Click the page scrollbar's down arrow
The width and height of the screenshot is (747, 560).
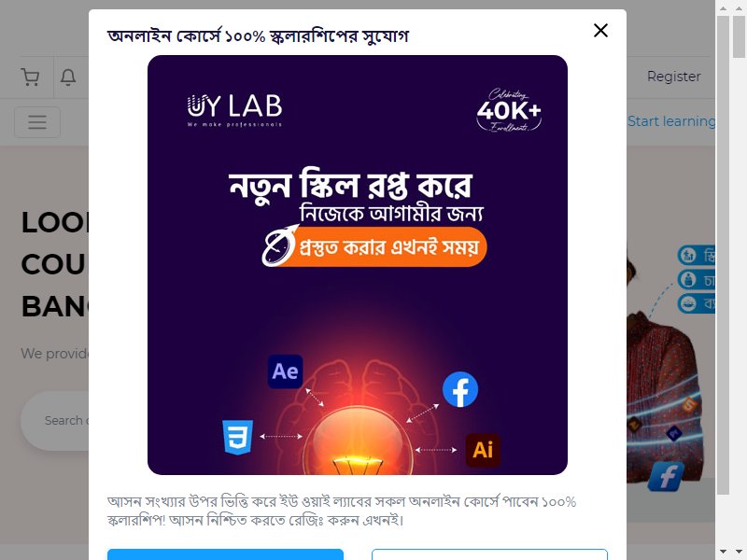pos(723,552)
